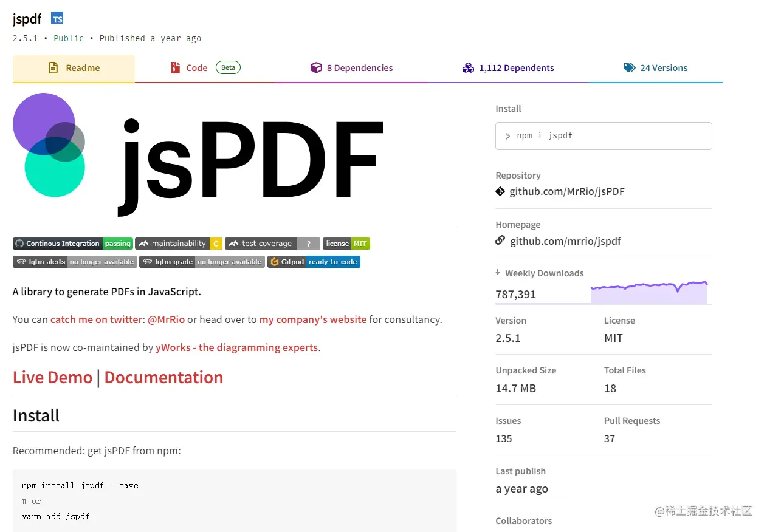This screenshot has height=532, width=767.
Task: Click the link icon beside the homepage URL
Action: [x=500, y=240]
